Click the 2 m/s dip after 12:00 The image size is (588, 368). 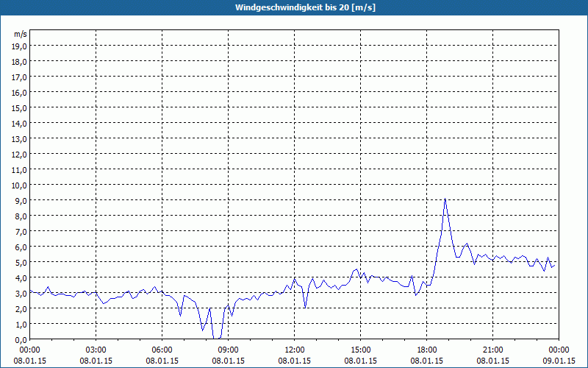(305, 307)
